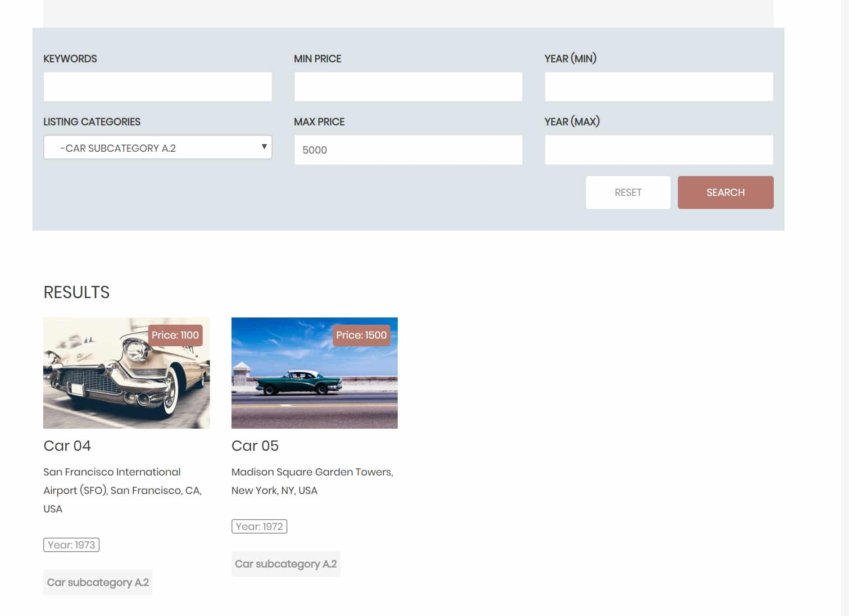Click inside the Keywords input field
The width and height of the screenshot is (849, 616).
pos(157,86)
